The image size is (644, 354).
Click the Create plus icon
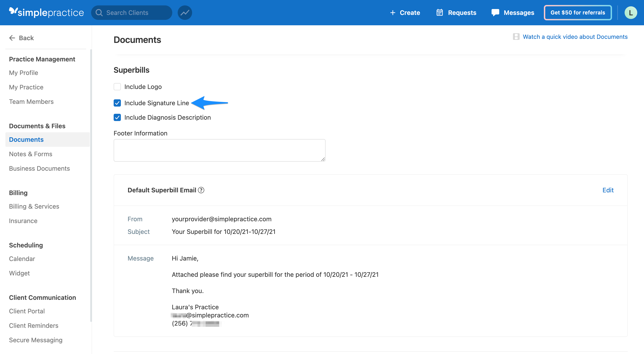click(x=393, y=12)
